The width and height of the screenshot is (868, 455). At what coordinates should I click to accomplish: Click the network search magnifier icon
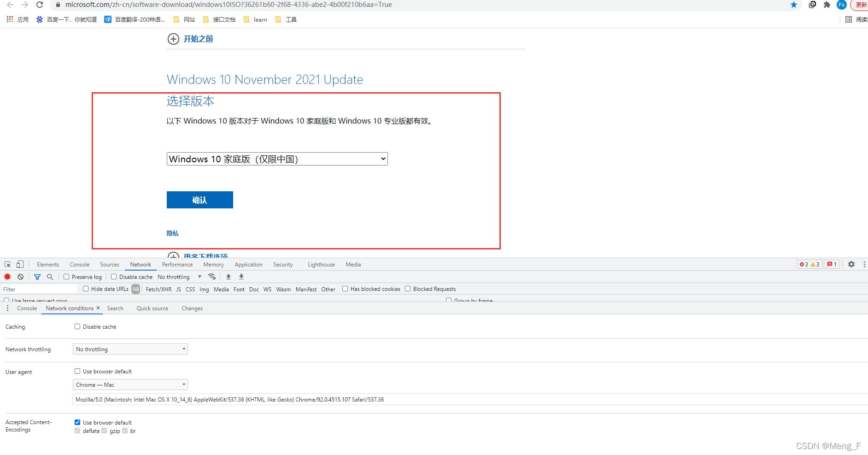[50, 277]
